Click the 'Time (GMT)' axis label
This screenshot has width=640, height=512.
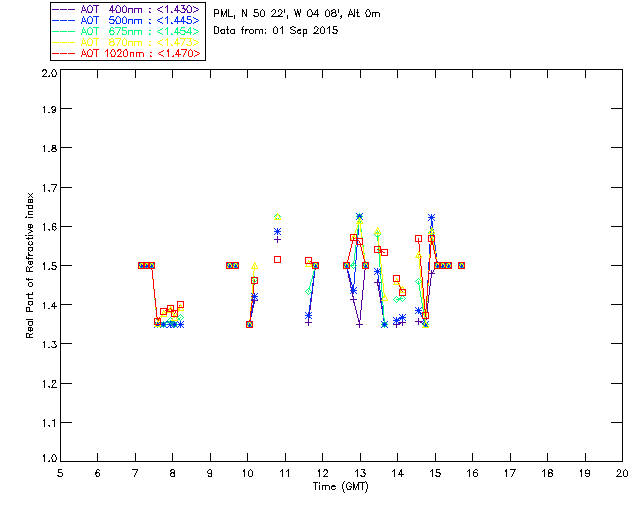(340, 487)
